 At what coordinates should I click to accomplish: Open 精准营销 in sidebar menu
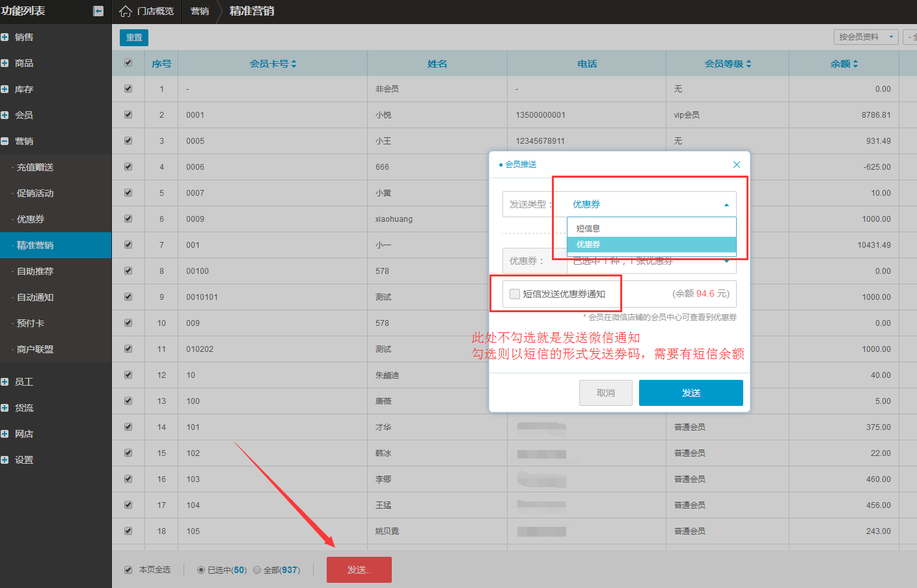point(56,245)
